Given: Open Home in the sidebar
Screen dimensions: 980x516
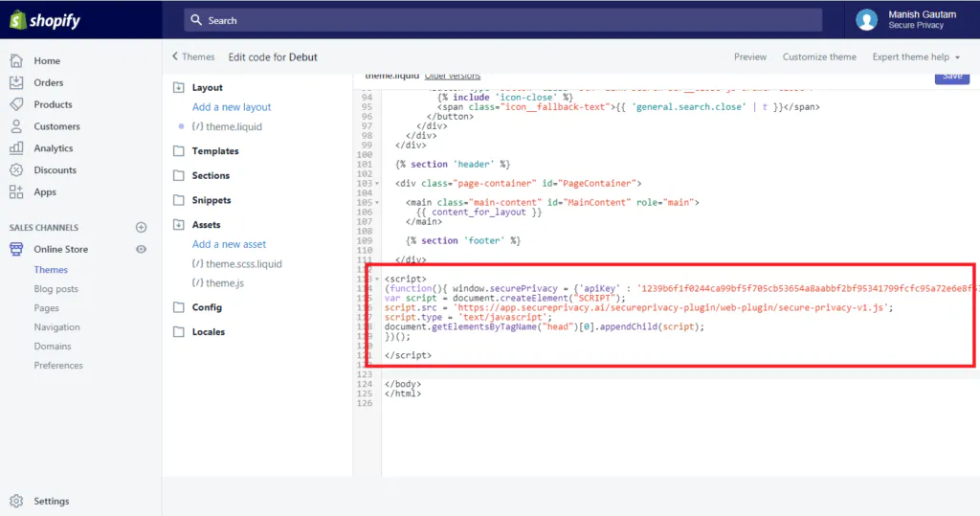Looking at the screenshot, I should [47, 60].
